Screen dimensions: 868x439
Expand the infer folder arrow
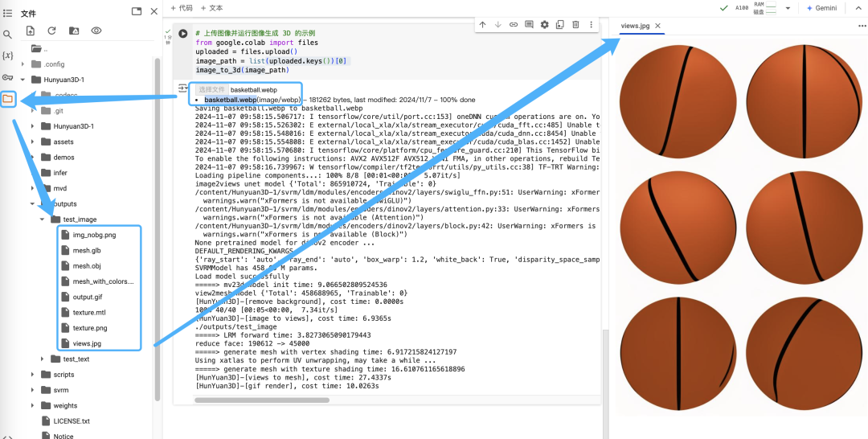(x=33, y=173)
